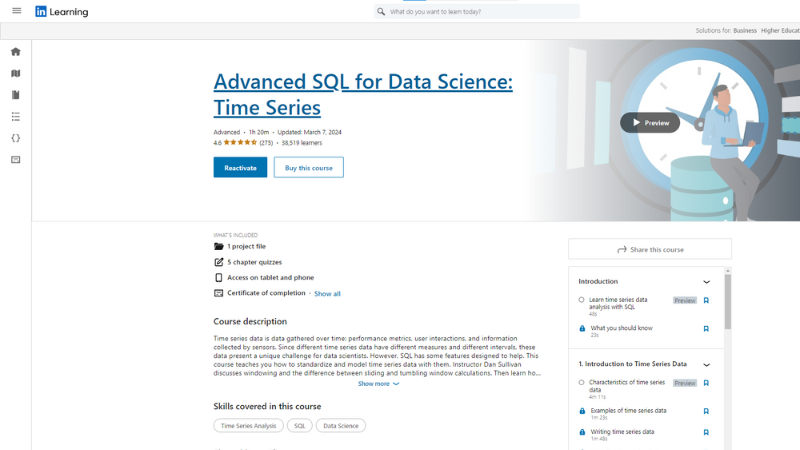Screen dimensions: 800x450
Task: Open the map icon in the sidebar
Action: point(16,73)
